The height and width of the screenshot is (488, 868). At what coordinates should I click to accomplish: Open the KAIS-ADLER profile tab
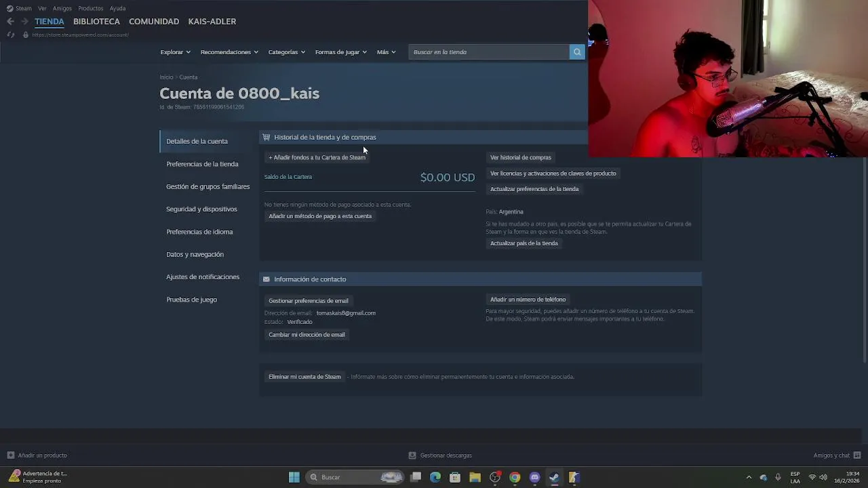(212, 22)
